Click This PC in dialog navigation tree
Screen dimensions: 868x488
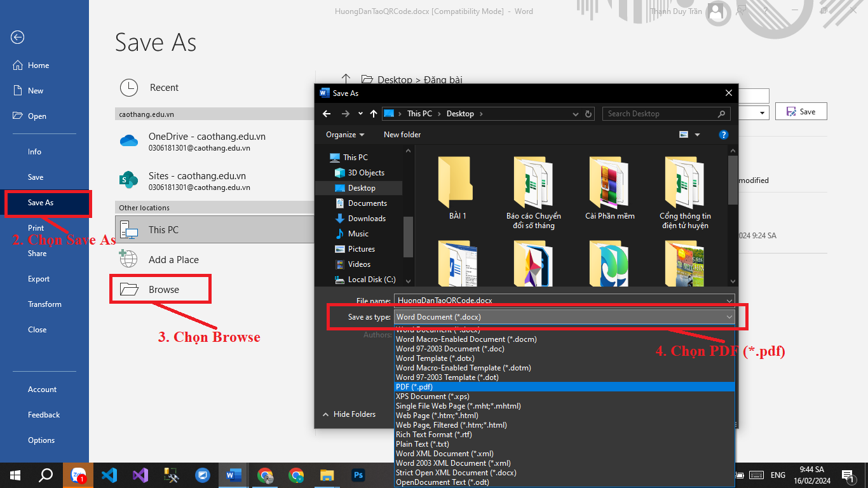pyautogui.click(x=349, y=158)
